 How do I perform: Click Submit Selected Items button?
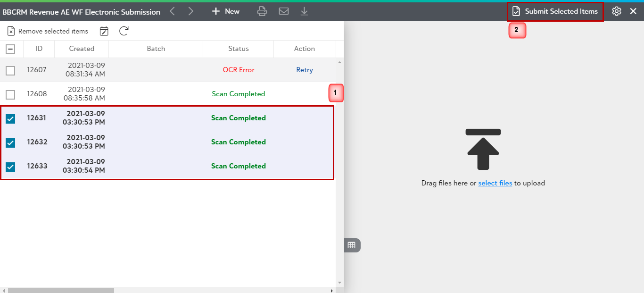(555, 11)
